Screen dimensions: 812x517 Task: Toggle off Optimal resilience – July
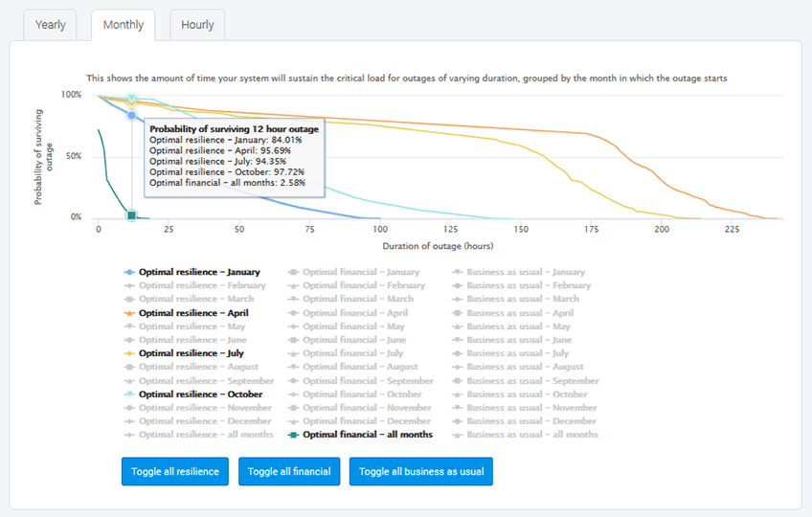point(192,353)
